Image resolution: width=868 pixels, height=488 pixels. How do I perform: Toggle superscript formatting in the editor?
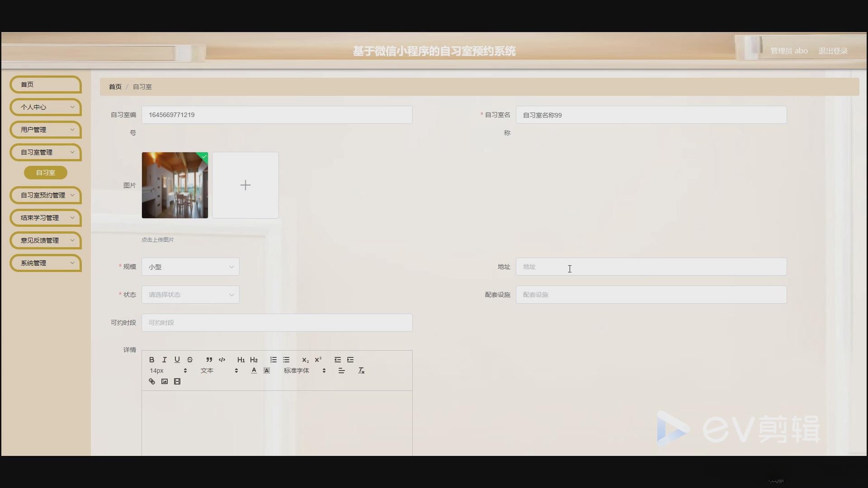coord(318,360)
